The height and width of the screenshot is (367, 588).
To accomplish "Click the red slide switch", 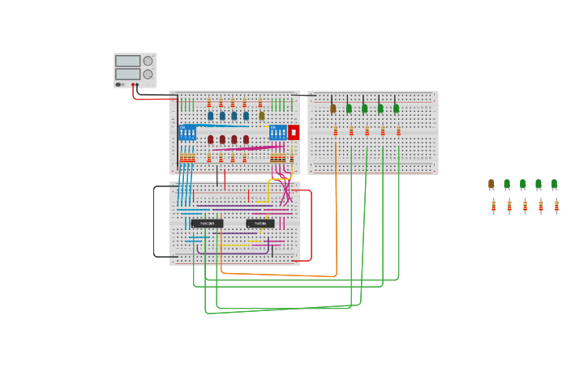I will 294,132.
